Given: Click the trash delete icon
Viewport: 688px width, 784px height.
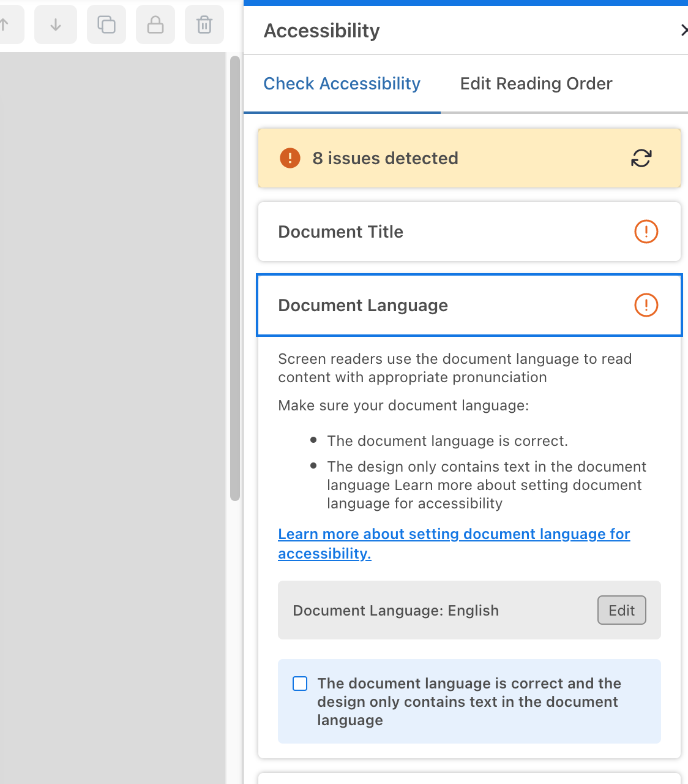Looking at the screenshot, I should [x=204, y=24].
